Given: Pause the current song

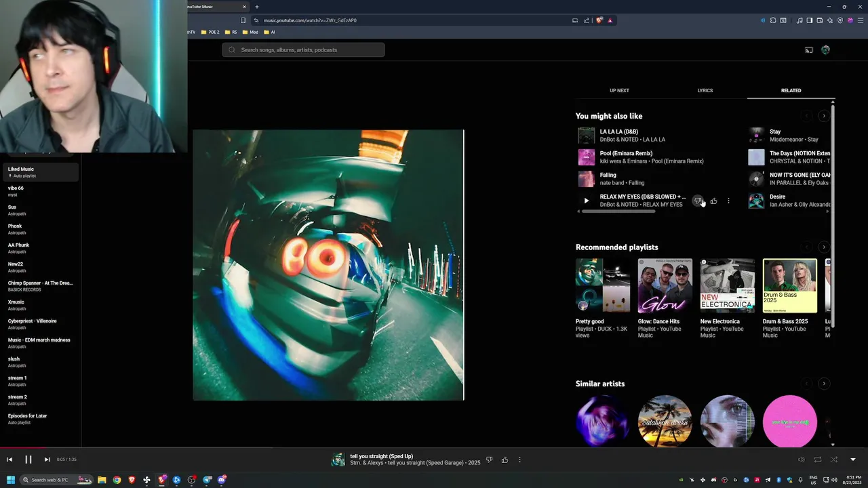Looking at the screenshot, I should coord(28,460).
